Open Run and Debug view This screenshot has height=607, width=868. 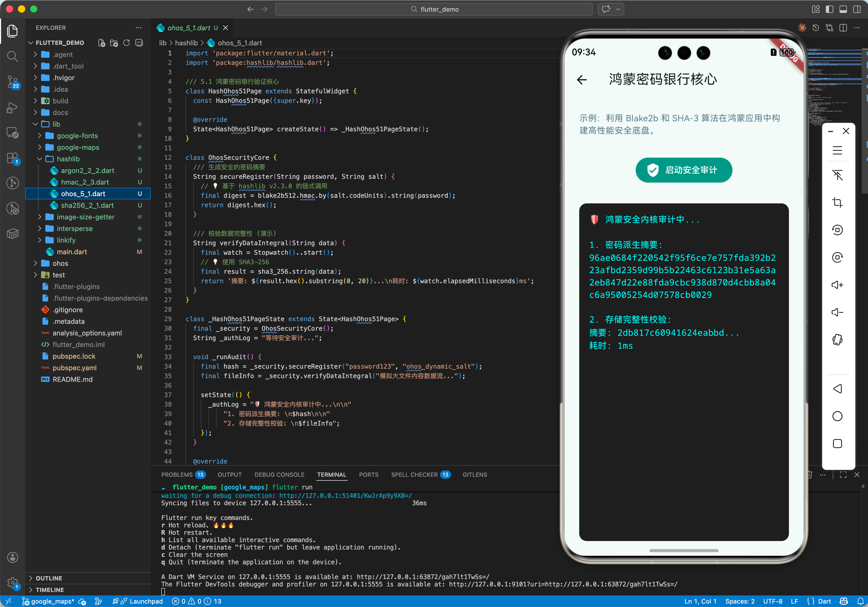[12, 107]
